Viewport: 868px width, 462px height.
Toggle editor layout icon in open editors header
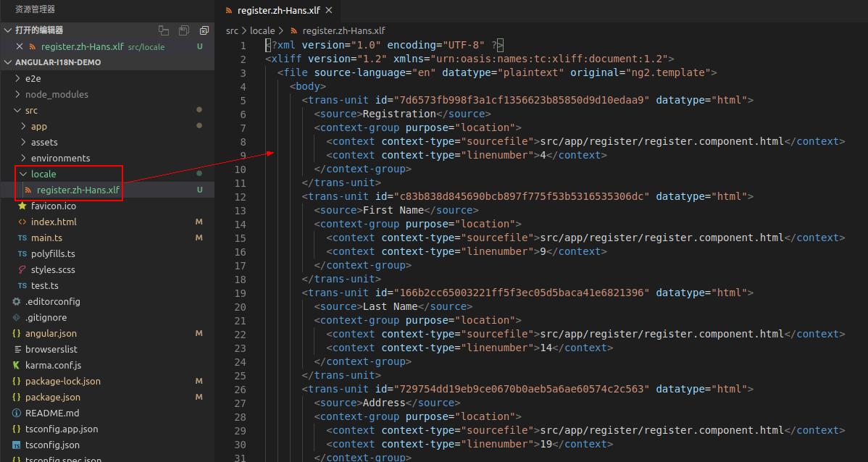click(164, 30)
